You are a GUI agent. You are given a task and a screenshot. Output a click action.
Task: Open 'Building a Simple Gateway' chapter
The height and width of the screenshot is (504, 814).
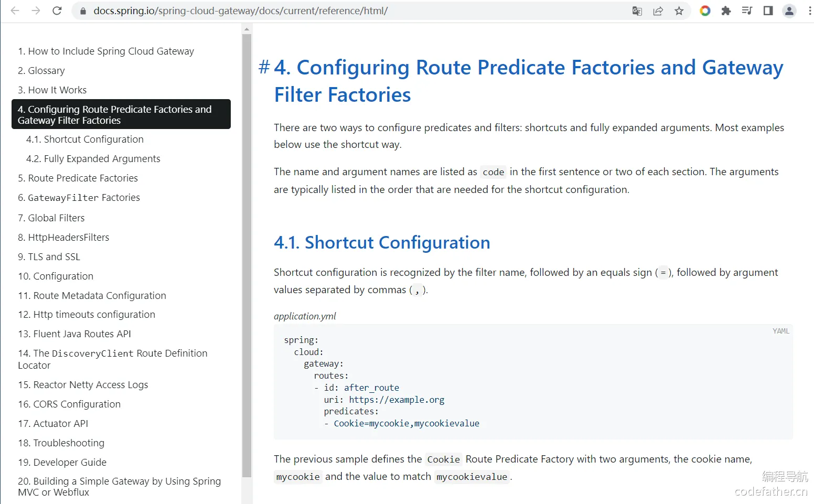click(120, 487)
